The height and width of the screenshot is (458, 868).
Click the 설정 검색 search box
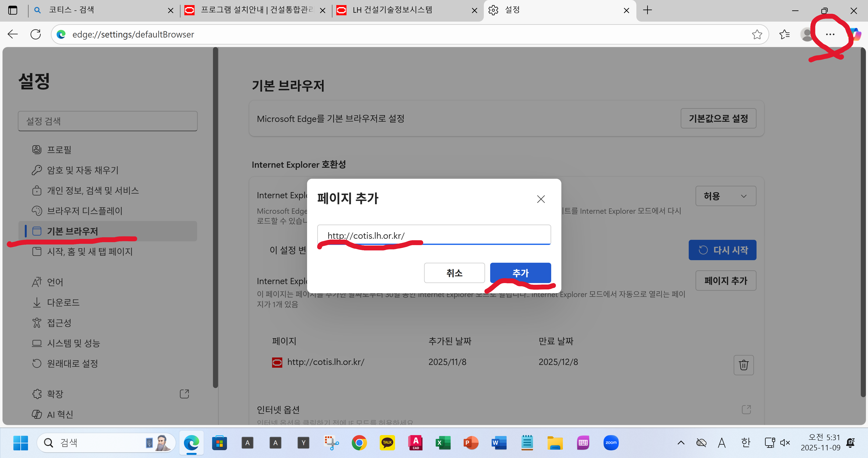pos(107,121)
